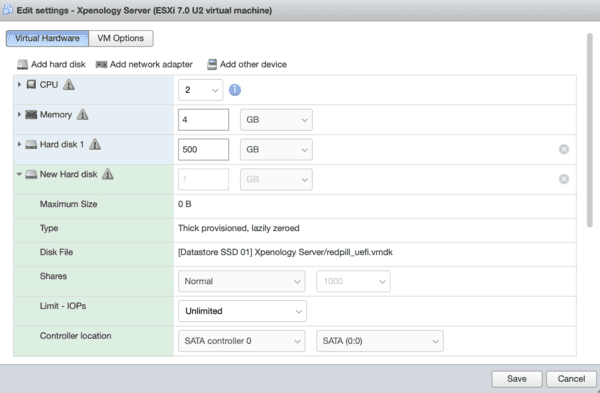
Task: Click the dialog vertical scrollbar
Action: click(x=590, y=130)
